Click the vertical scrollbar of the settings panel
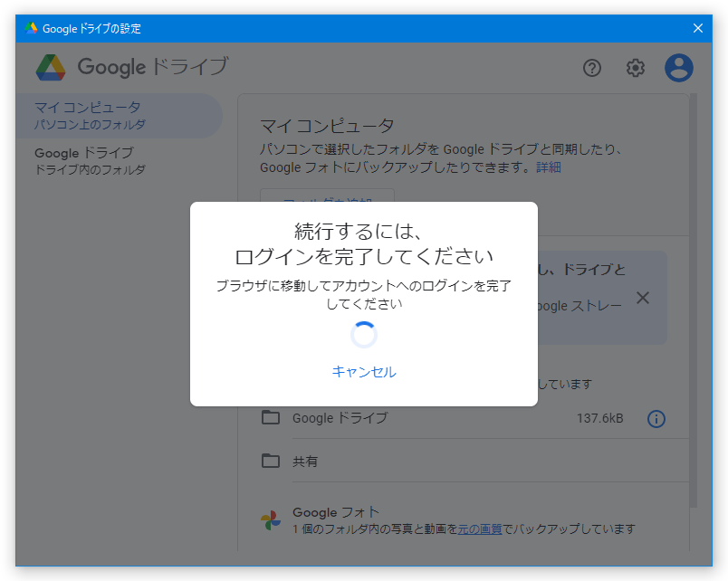Image resolution: width=728 pixels, height=581 pixels. point(694,300)
